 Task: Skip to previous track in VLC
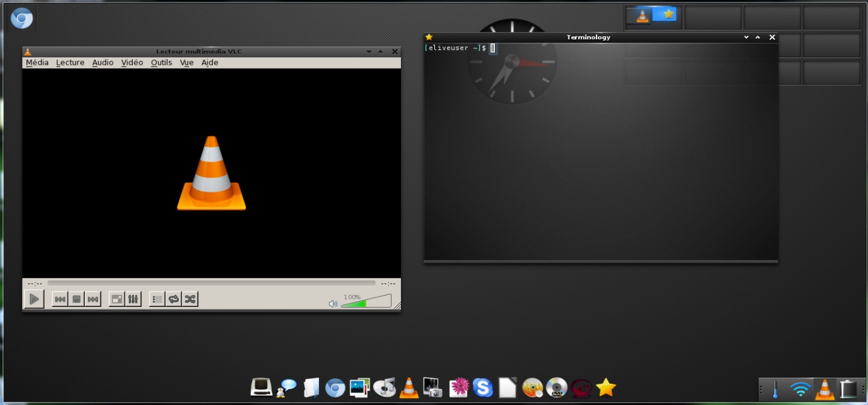point(60,300)
